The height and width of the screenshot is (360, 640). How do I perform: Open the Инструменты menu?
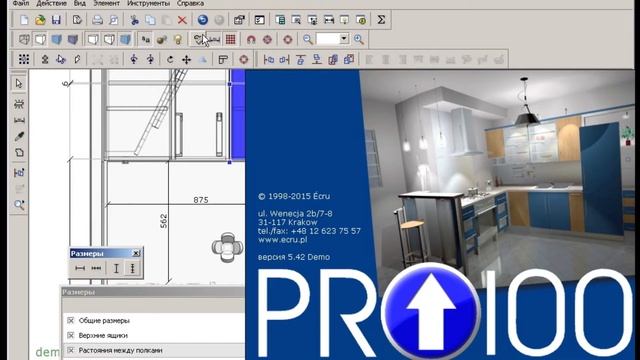coord(149,3)
